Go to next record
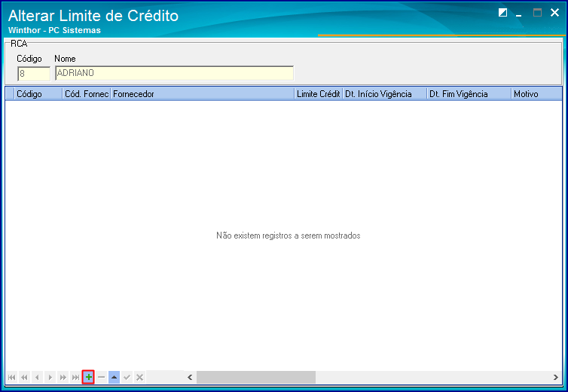The width and height of the screenshot is (568, 392). pyautogui.click(x=50, y=377)
